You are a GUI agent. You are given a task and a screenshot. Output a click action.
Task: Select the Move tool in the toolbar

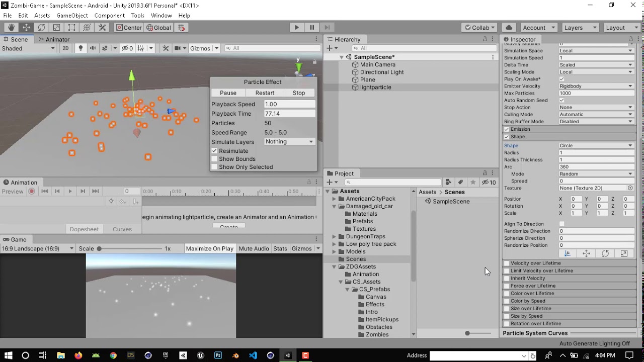26,28
